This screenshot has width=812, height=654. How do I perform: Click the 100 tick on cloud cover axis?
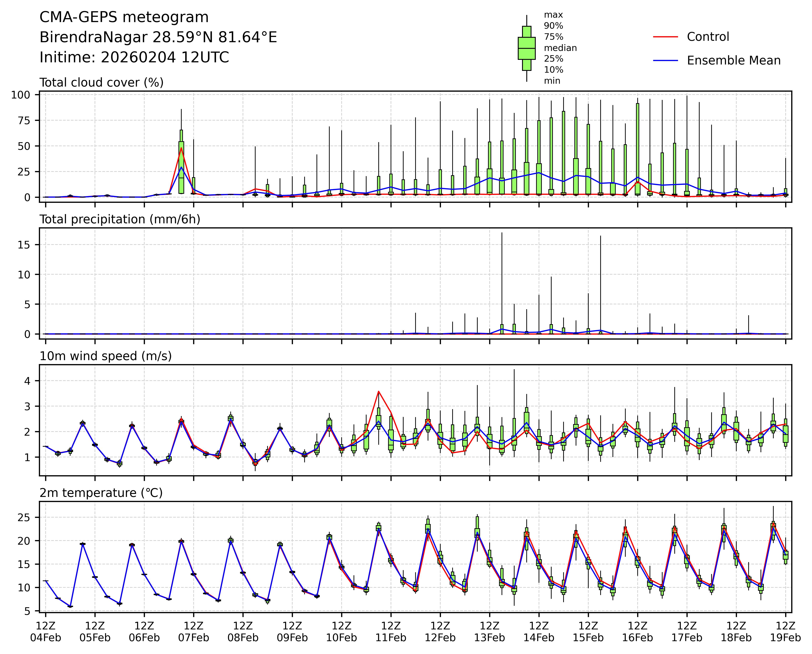click(20, 95)
